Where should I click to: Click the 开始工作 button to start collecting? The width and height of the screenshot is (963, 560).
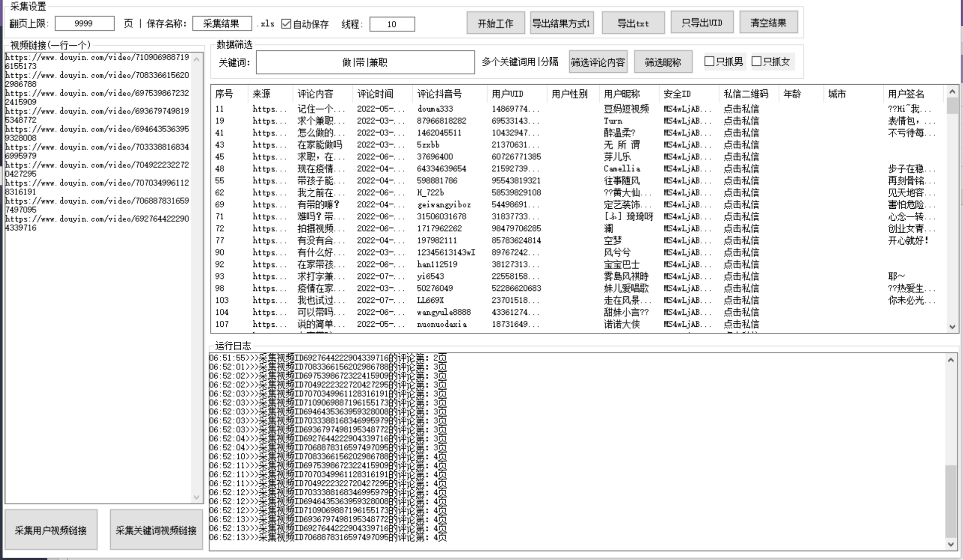(x=495, y=22)
